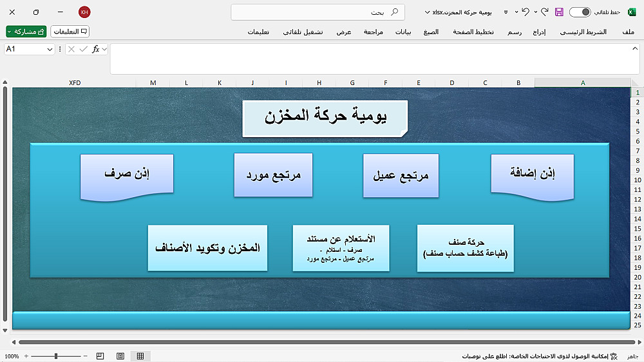Open the Customize Quick Access Toolbar dropdown
This screenshot has width=644, height=362.
[x=506, y=12]
